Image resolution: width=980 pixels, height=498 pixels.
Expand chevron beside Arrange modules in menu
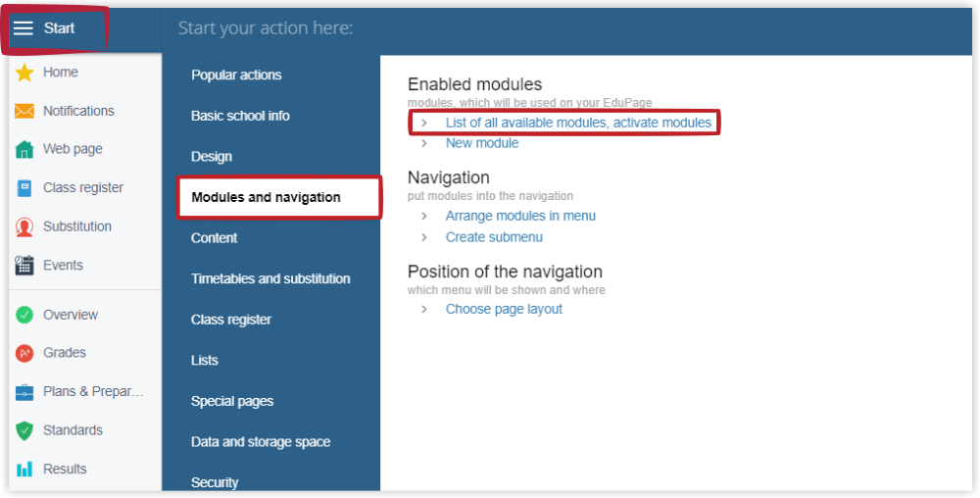pyautogui.click(x=424, y=217)
